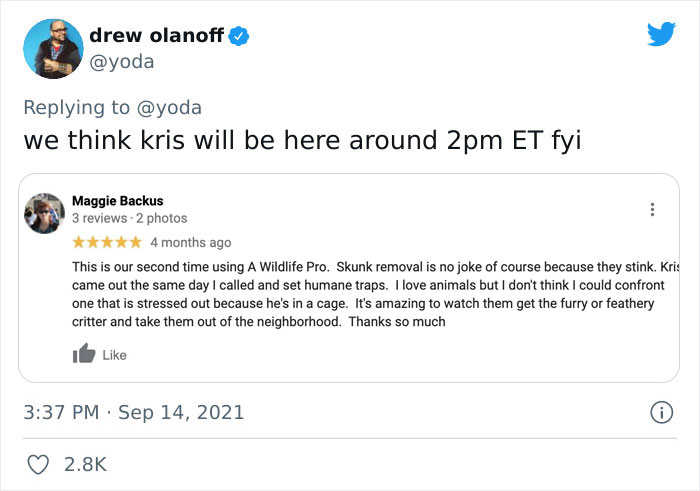
Task: Click the five-star rating on the review
Action: coord(107,242)
